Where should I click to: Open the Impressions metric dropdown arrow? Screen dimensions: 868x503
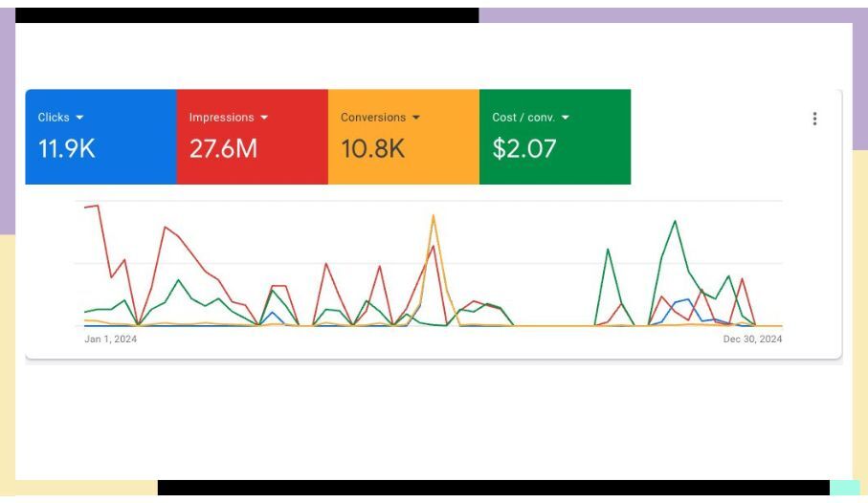coord(264,118)
